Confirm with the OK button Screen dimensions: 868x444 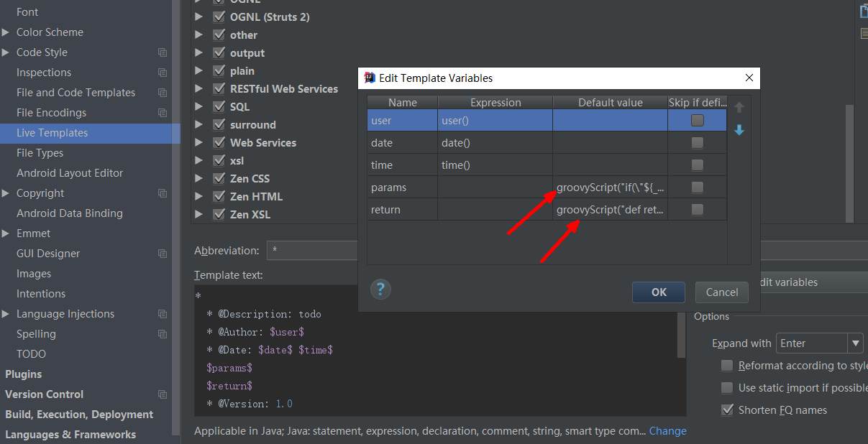(x=659, y=292)
